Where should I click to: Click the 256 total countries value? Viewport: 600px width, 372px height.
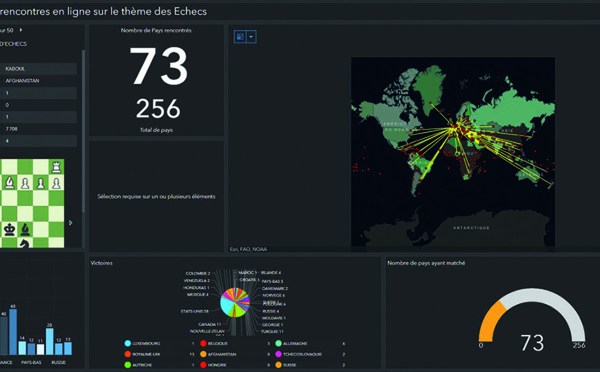[158, 109]
